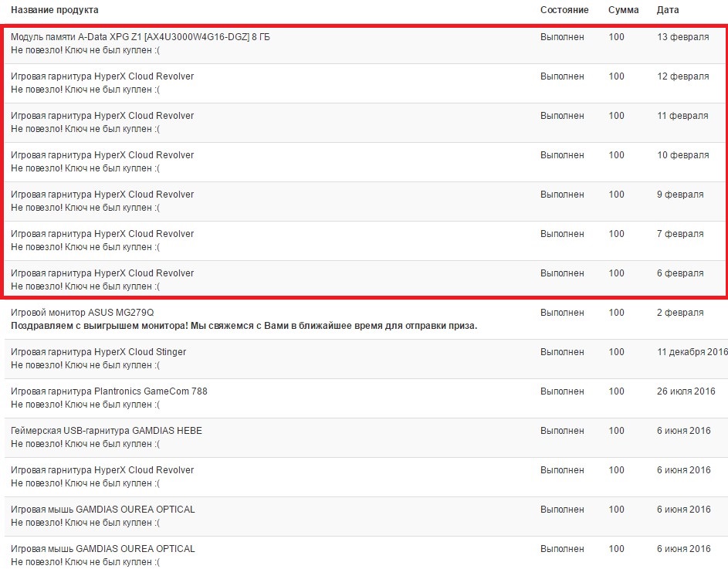Viewport: 728px width, 586px height.
Task: Open the GAMDIAS HEBE USB headset entry
Action: (x=106, y=431)
